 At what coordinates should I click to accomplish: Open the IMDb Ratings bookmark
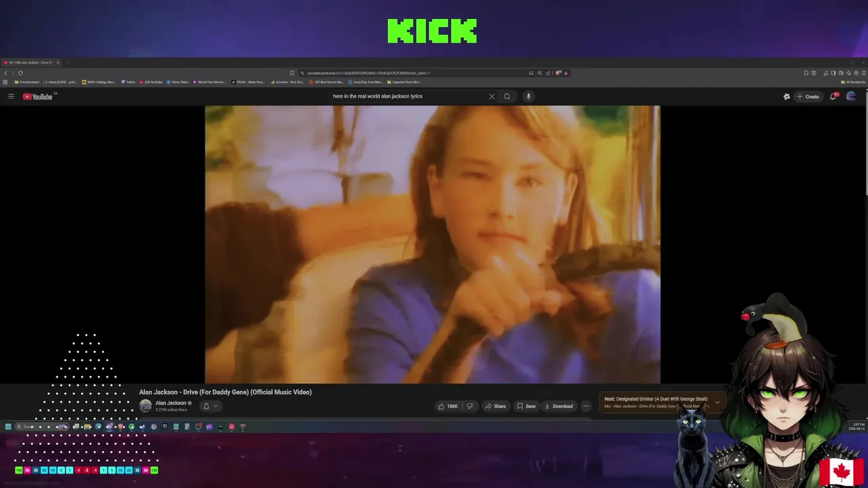pyautogui.click(x=99, y=82)
